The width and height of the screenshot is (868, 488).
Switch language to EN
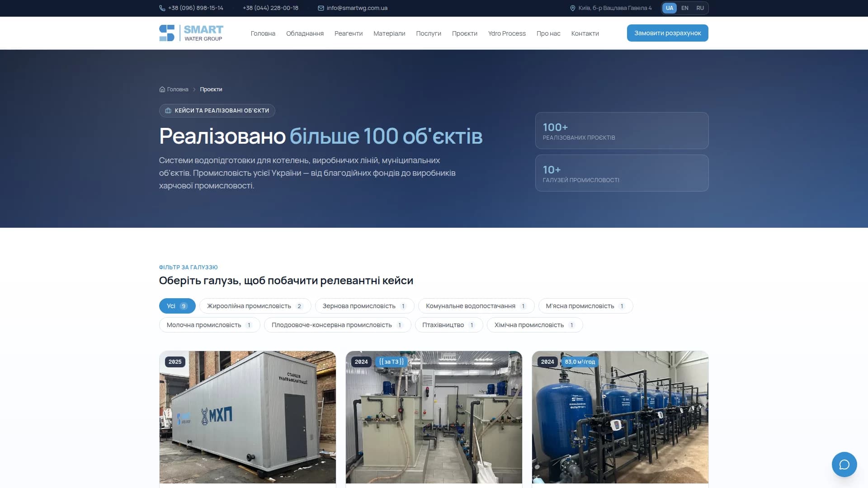pyautogui.click(x=685, y=8)
